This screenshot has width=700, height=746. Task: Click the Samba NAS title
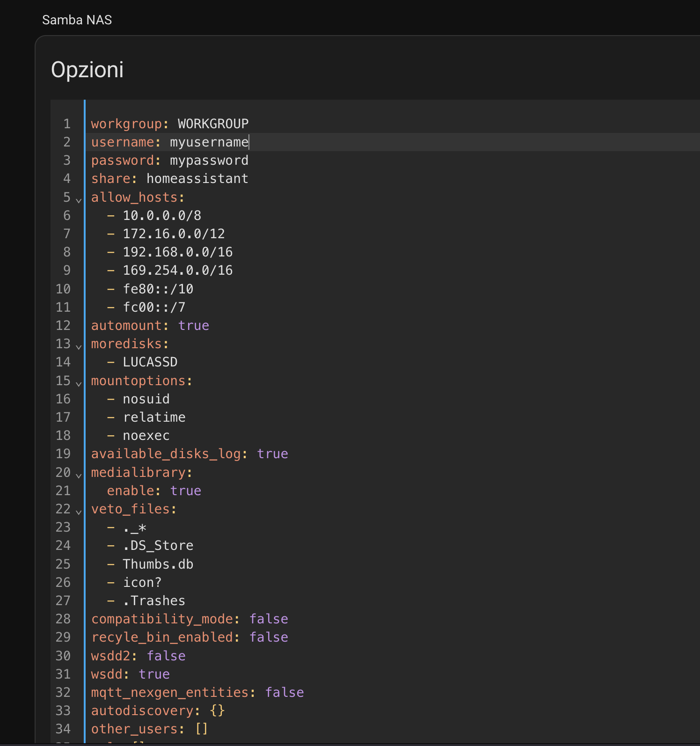[77, 20]
